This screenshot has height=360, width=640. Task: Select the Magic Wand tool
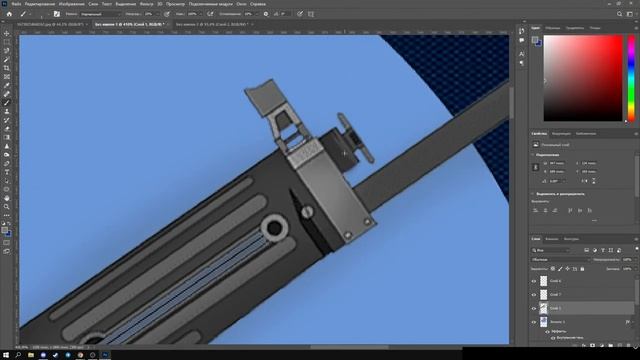[7, 60]
